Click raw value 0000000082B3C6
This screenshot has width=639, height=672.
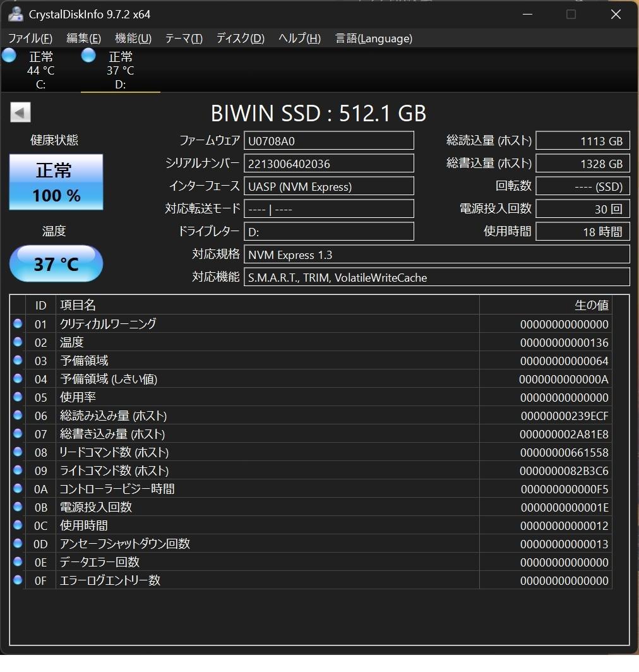coord(564,471)
